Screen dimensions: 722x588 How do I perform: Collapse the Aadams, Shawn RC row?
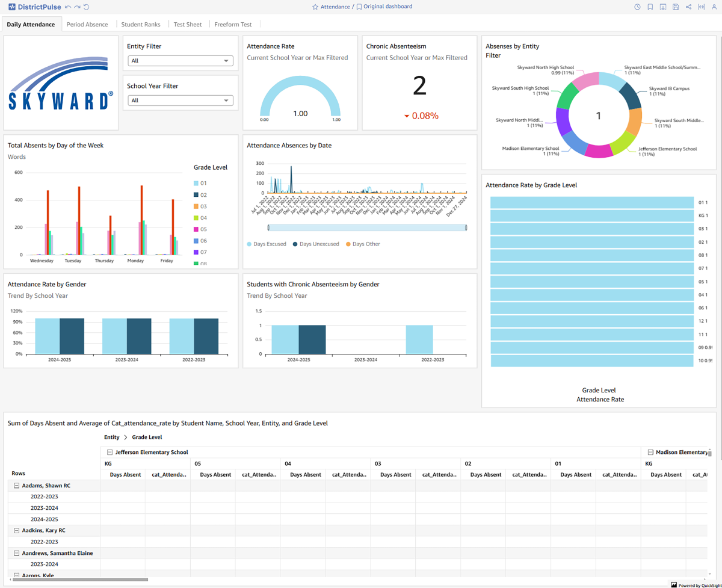17,486
